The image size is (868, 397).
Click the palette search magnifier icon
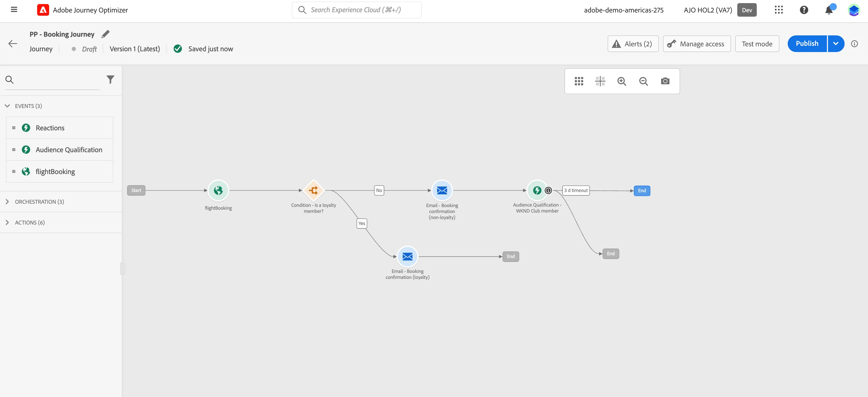click(9, 80)
